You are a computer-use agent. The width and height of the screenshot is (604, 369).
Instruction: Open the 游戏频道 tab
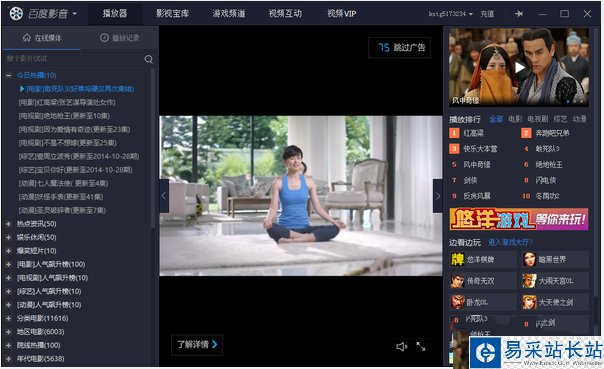click(229, 14)
